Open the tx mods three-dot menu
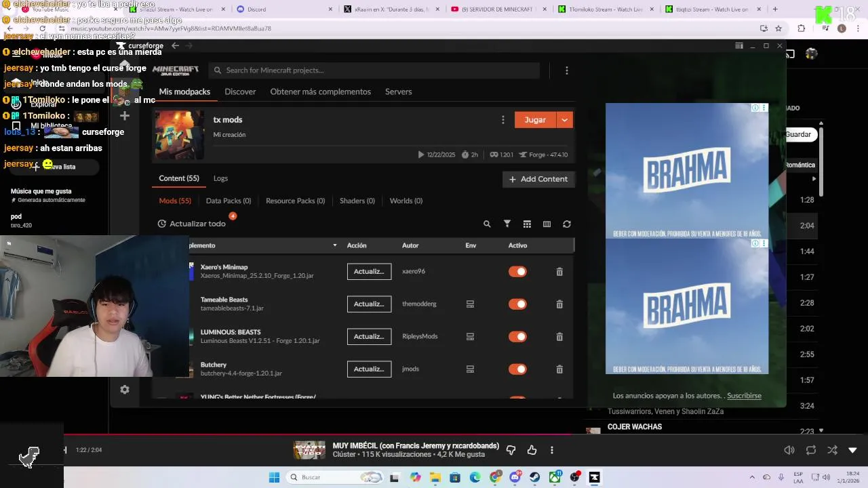 point(502,120)
